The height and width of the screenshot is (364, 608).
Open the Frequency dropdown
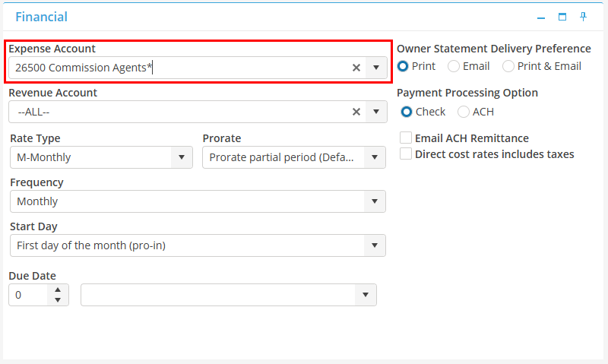(374, 201)
